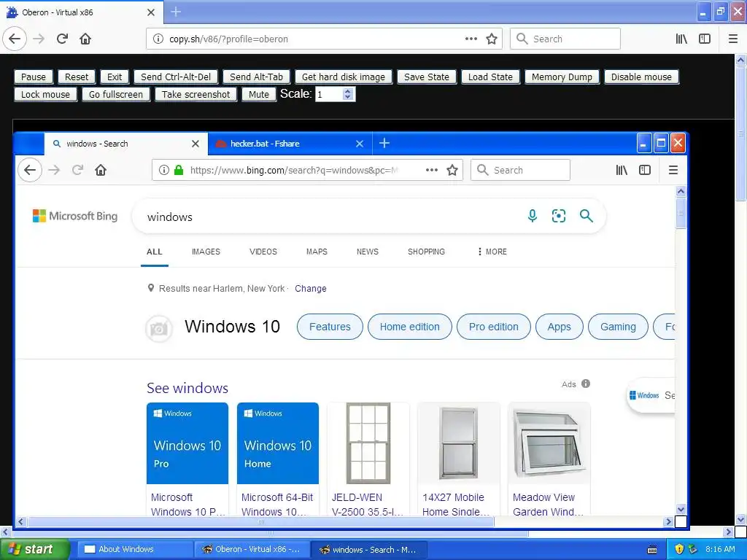Open Bing VIDEOS tab
Viewport: 747px width, 560px height.
click(263, 252)
